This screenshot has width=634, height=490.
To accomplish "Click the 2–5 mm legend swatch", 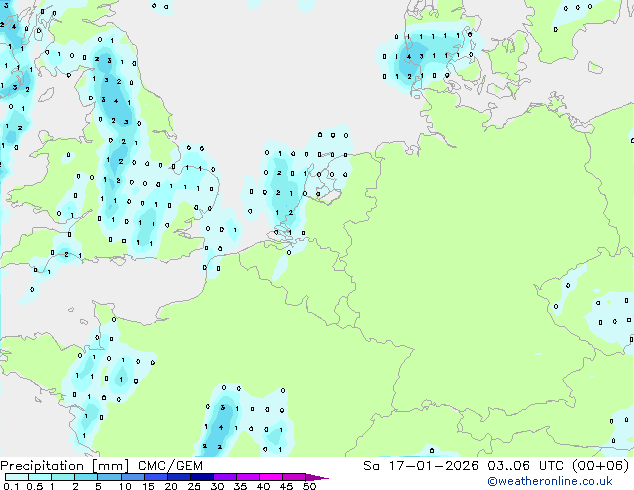I will click(86, 477).
